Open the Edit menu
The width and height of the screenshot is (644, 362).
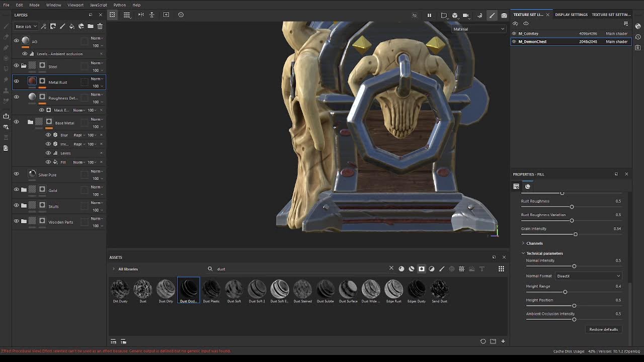tap(19, 5)
